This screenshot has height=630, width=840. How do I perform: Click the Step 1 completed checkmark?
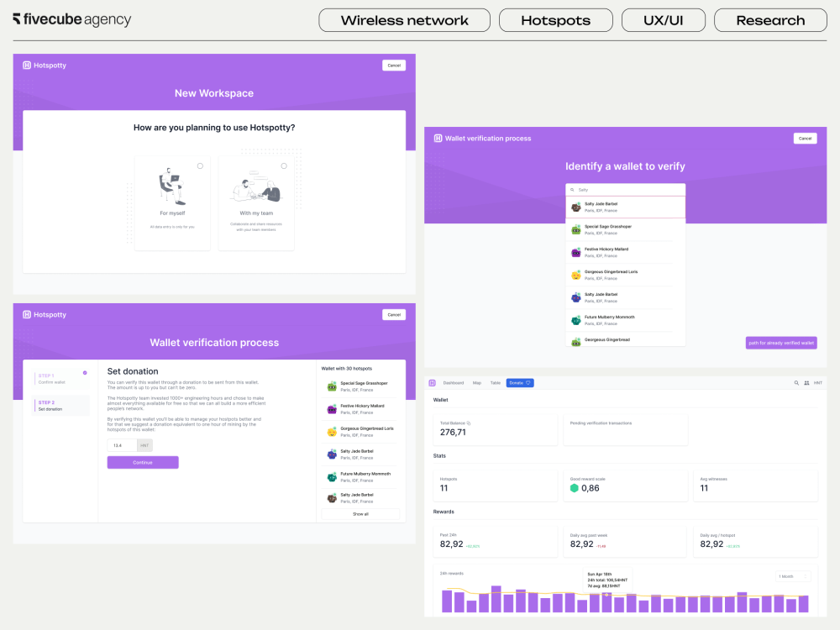pyautogui.click(x=85, y=373)
